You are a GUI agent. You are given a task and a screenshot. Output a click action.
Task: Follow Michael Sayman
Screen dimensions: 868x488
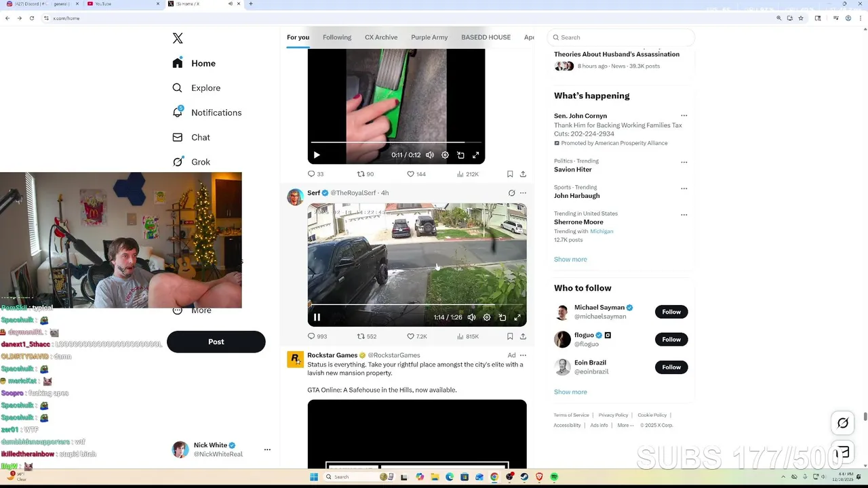[x=671, y=312]
